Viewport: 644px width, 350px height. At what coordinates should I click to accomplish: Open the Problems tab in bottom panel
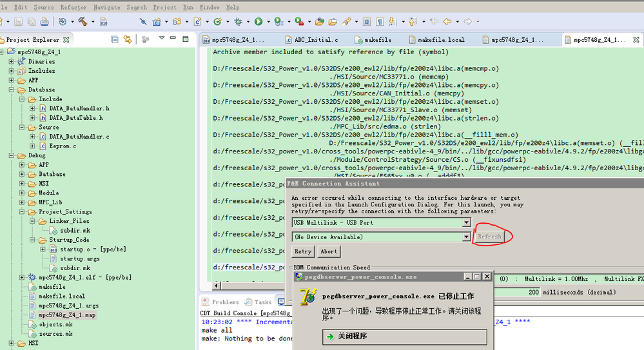point(220,302)
